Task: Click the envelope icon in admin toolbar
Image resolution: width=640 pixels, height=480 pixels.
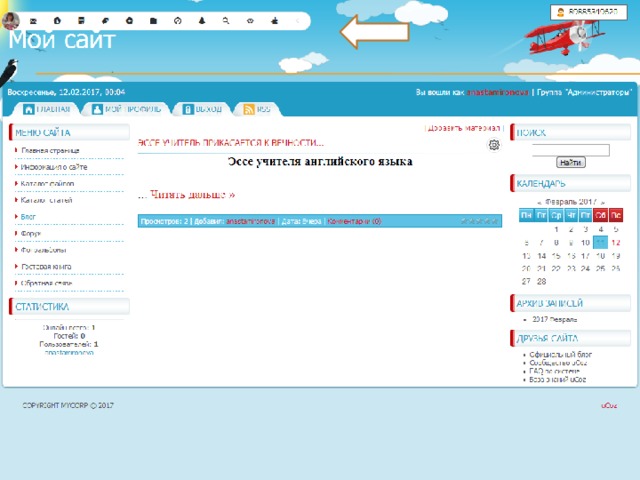Action: click(x=34, y=20)
